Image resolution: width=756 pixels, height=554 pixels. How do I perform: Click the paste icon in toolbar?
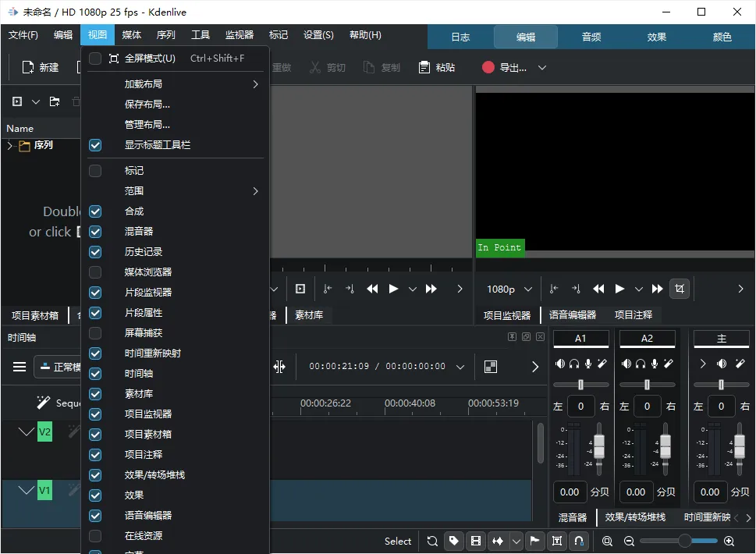424,68
